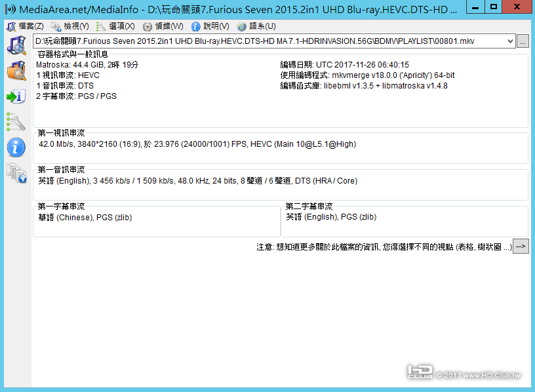Image resolution: width=535 pixels, height=392 pixels.
Task: Open the 檔案(Z) menu
Action: pos(26,26)
